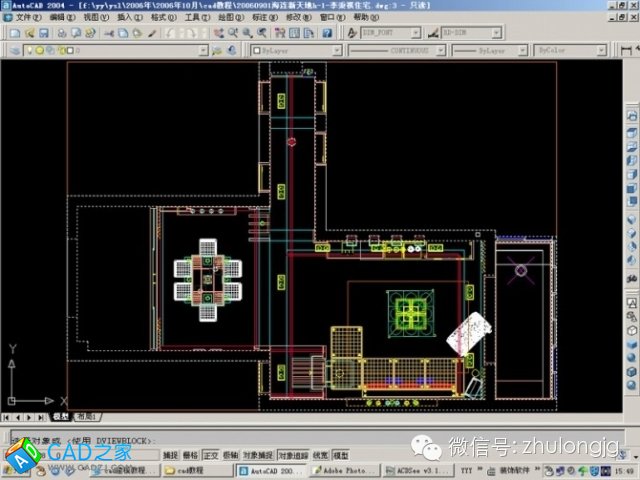Switch to the 布局1 layout tab
The height and width of the screenshot is (480, 640).
pos(86,416)
